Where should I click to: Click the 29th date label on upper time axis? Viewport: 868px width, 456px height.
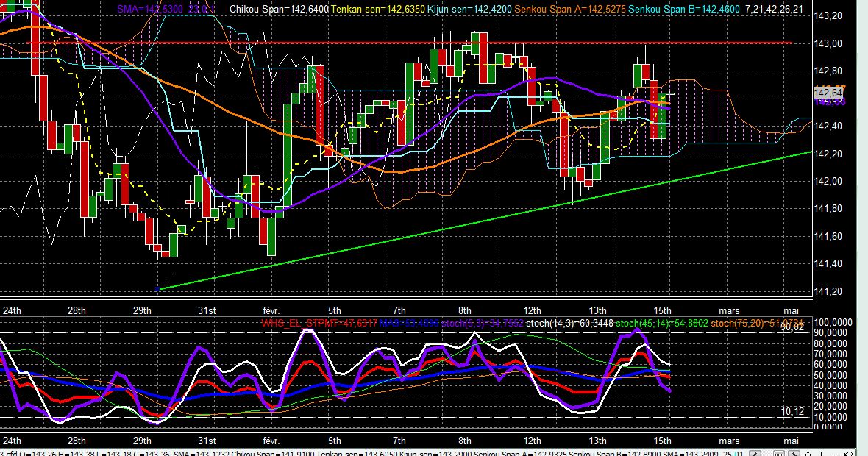click(x=142, y=310)
